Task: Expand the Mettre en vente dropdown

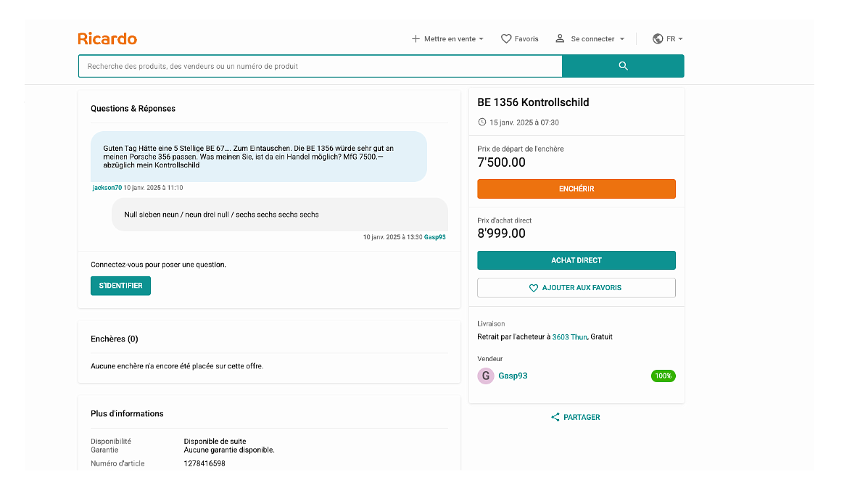Action: click(481, 39)
